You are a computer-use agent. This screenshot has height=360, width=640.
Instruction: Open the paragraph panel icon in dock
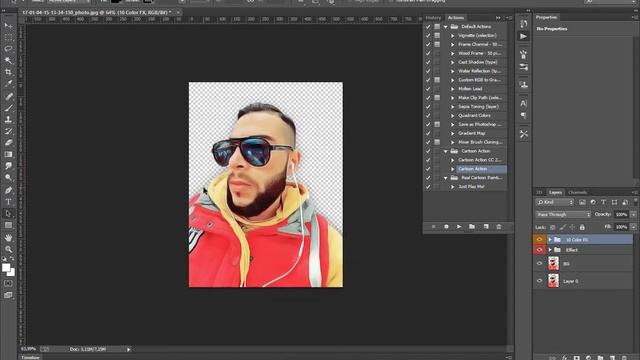(524, 116)
